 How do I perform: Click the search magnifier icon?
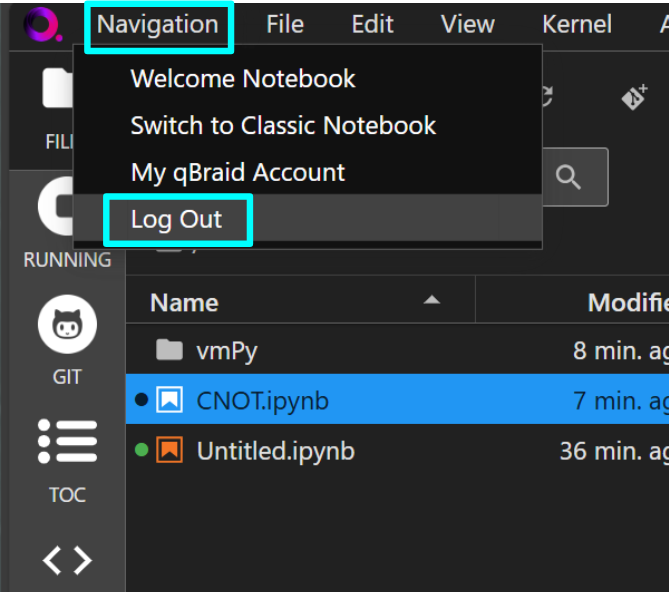point(568,177)
